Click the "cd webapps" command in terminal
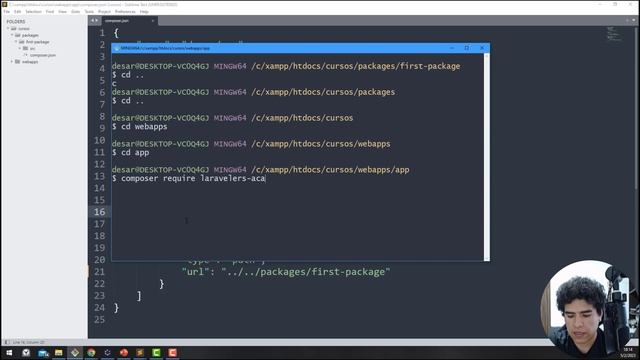 (144, 127)
